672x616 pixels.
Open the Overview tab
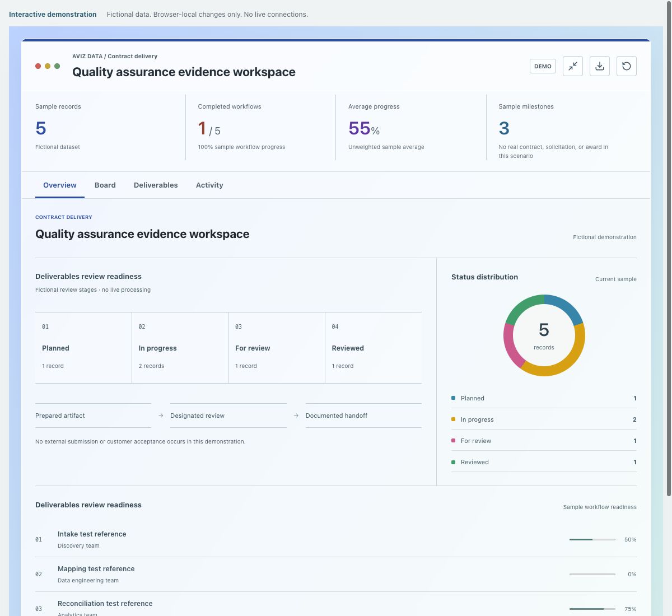pos(60,185)
